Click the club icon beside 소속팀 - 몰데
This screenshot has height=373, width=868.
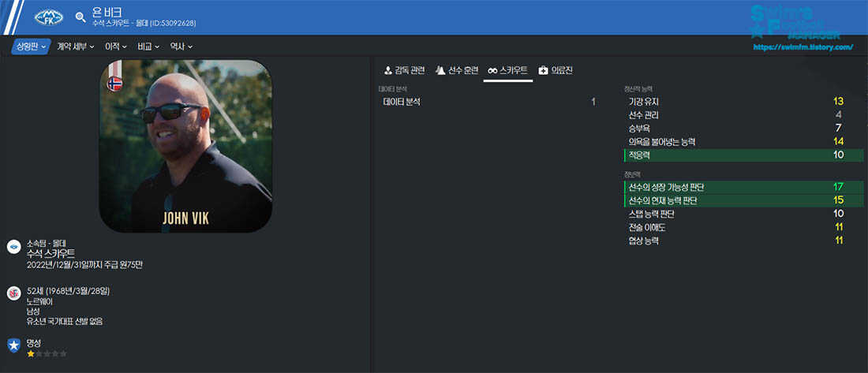click(x=14, y=247)
